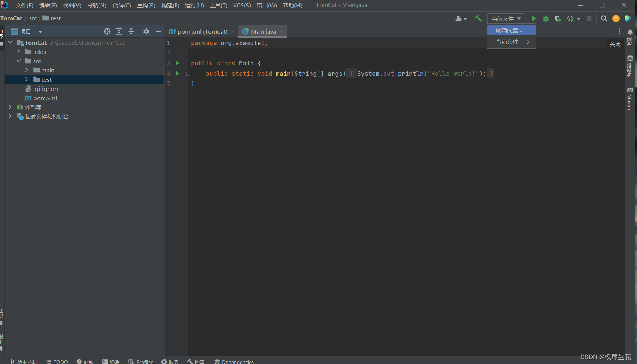Open the run configuration dropdown
Image resolution: width=637 pixels, height=364 pixels.
[x=506, y=18]
